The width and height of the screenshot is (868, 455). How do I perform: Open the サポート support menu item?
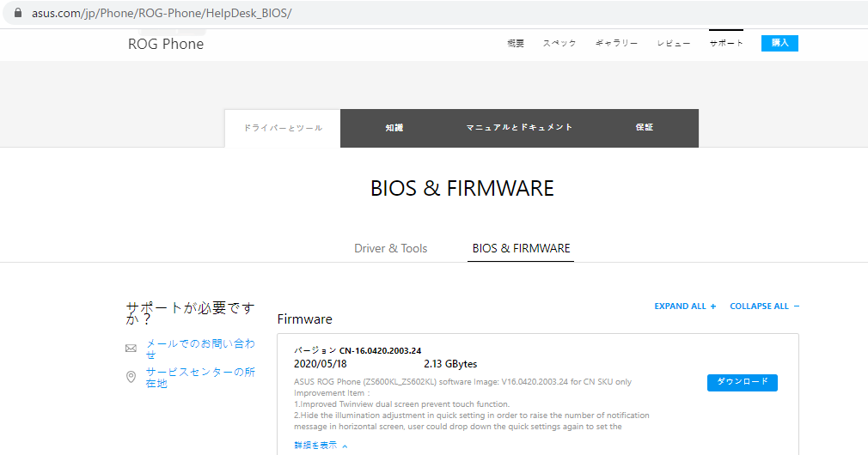tap(726, 43)
